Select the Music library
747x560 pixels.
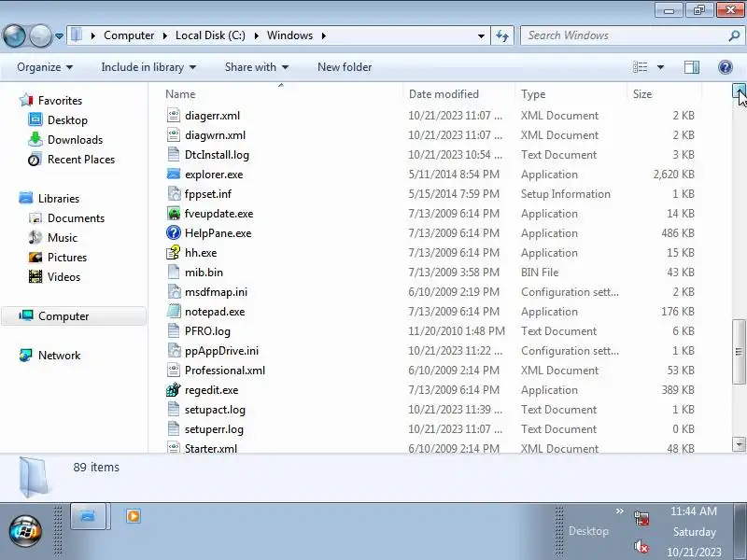(x=62, y=238)
